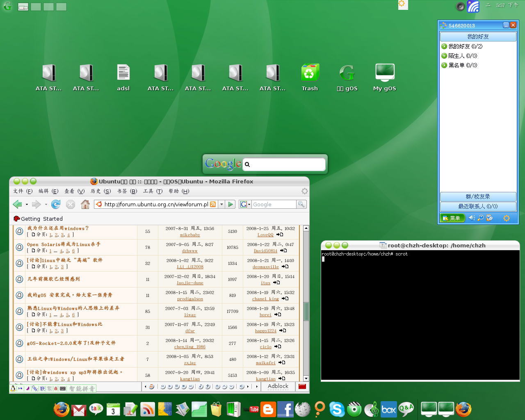
Task: Click the 菜单 button in QQ window
Action: click(x=452, y=218)
